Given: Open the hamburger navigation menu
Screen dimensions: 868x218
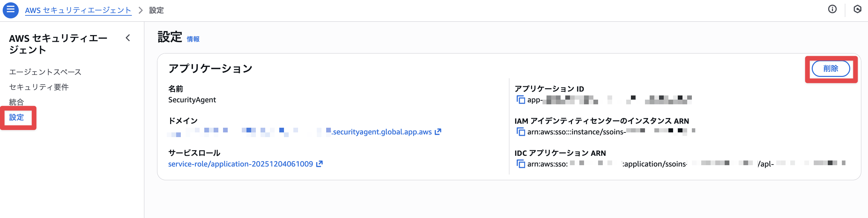Looking at the screenshot, I should [x=10, y=10].
